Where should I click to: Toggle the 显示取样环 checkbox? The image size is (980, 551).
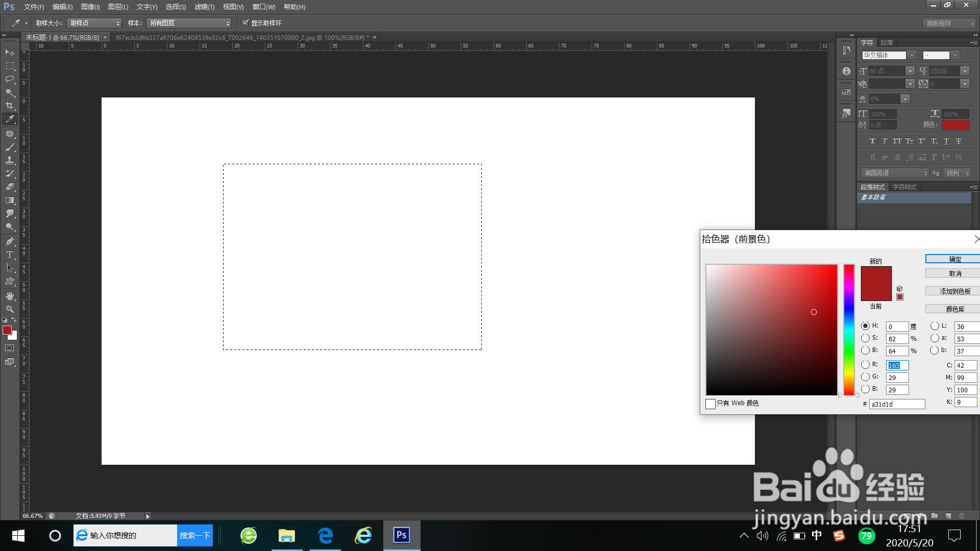246,23
